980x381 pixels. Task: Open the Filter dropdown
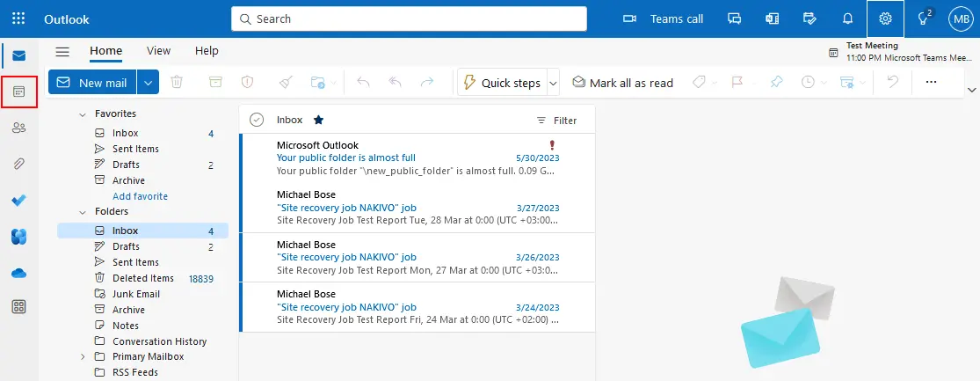556,121
